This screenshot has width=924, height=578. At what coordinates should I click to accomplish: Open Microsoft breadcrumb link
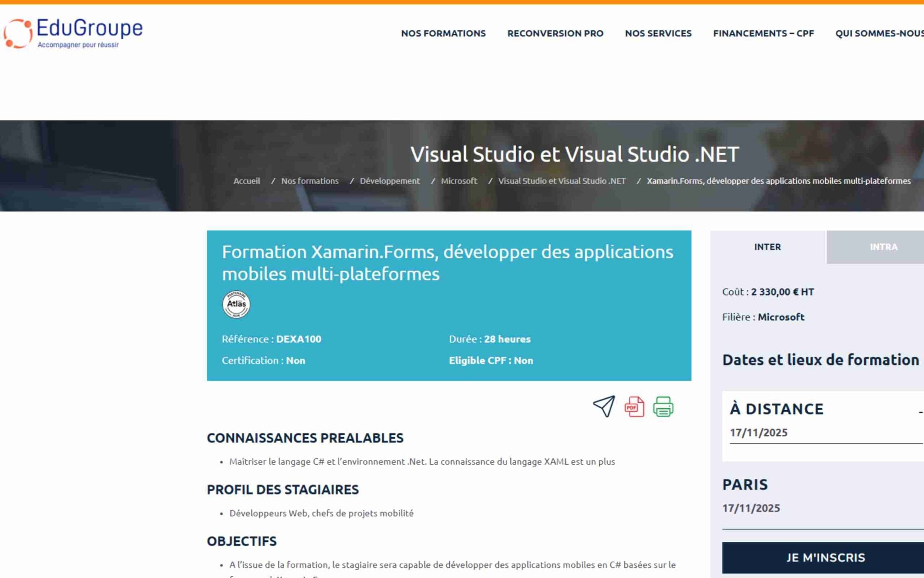point(459,181)
